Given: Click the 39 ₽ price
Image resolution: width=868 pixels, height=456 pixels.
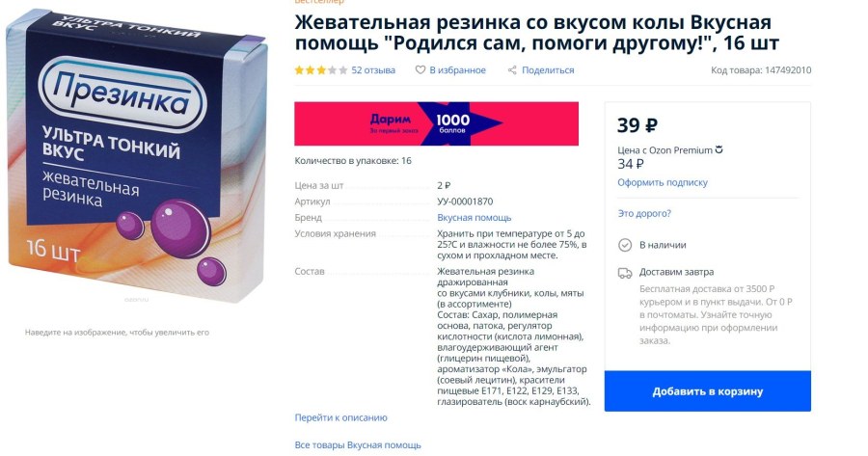Looking at the screenshot, I should (637, 125).
